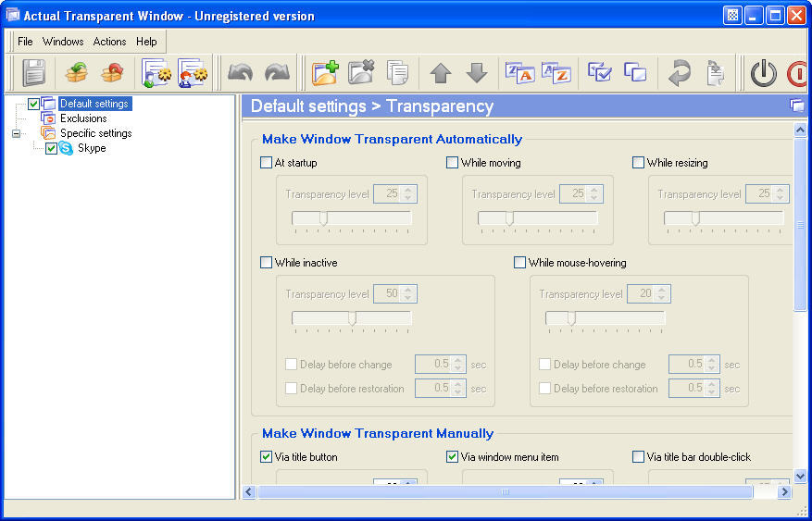812x521 pixels.
Task: Click While inactive Delay before change field
Action: point(440,365)
